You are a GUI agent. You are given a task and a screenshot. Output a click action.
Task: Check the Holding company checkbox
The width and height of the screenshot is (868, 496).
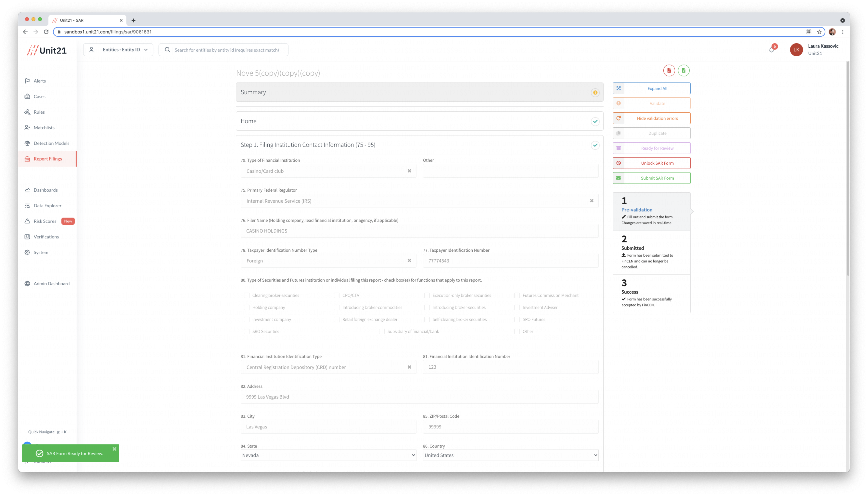point(247,307)
